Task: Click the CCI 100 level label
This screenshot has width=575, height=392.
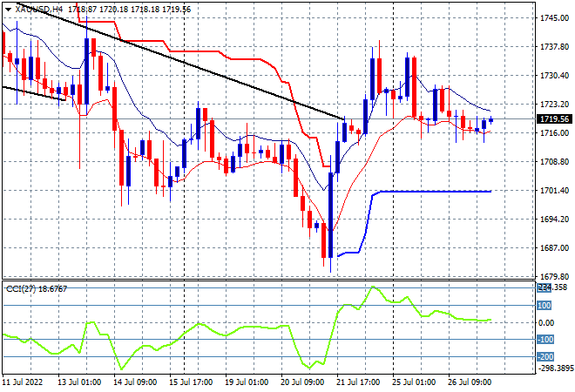Action: point(545,305)
